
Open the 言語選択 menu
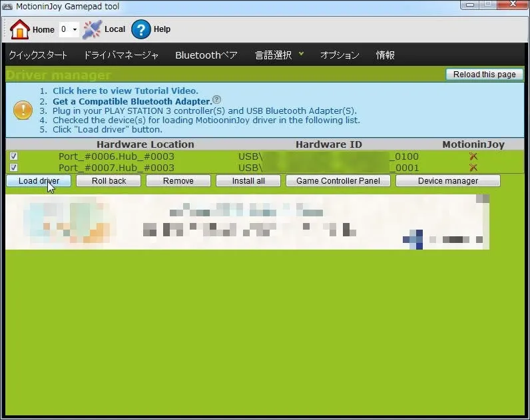click(x=273, y=55)
